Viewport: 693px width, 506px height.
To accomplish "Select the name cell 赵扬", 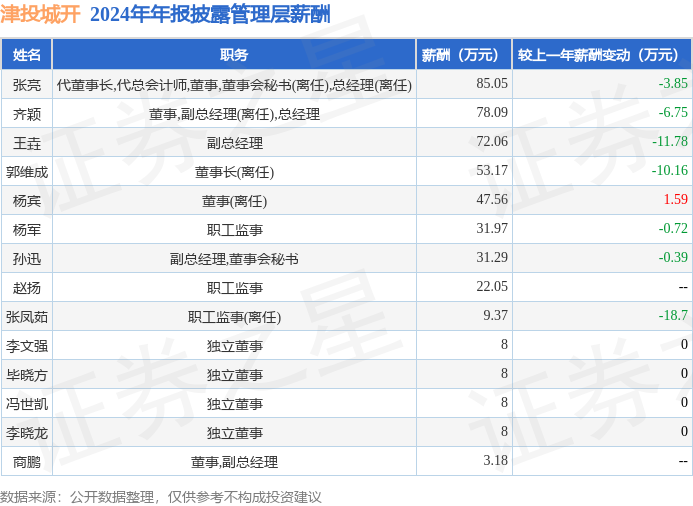I will pos(27,288).
